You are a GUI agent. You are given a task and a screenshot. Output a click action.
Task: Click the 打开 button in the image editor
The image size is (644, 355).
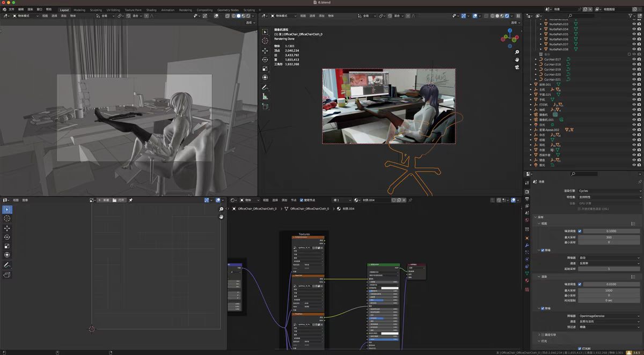119,200
